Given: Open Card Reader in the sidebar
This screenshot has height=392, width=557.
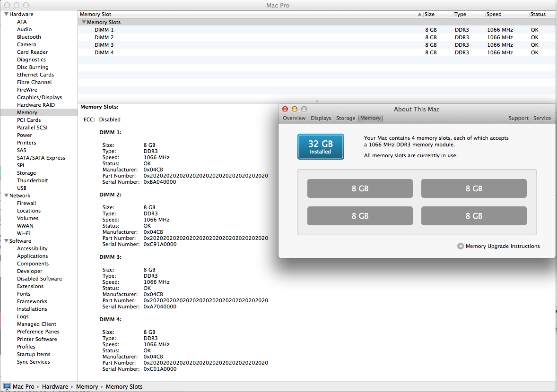Looking at the screenshot, I should coord(32,52).
